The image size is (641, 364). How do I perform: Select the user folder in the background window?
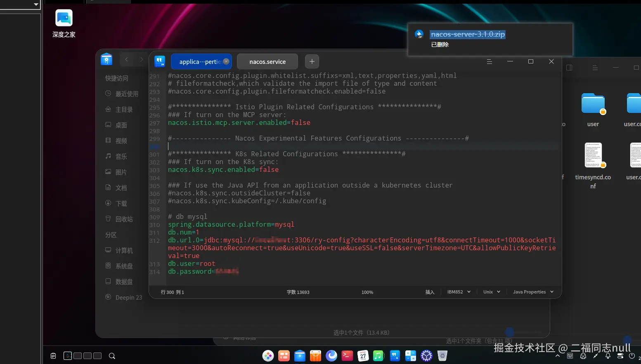point(593,110)
